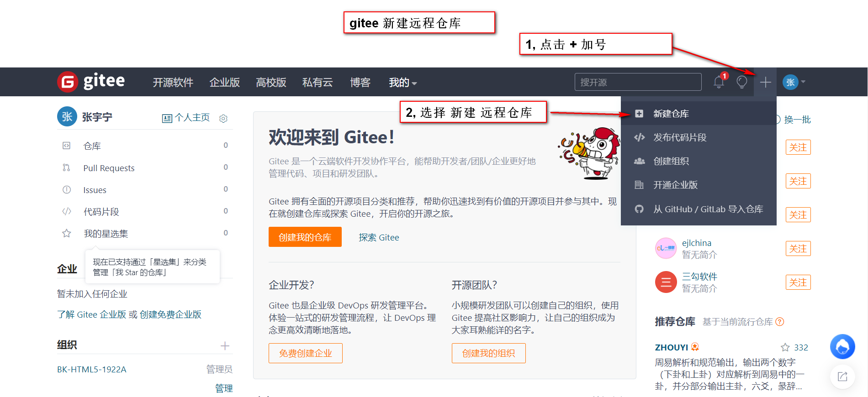This screenshot has width=868, height=397.
Task: Click help icon beside 推荐仓库
Action: (780, 322)
